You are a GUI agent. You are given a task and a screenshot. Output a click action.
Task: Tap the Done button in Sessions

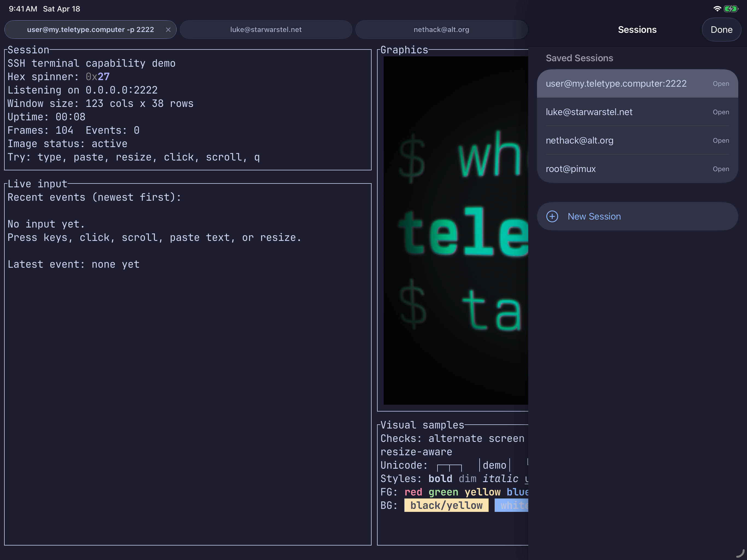pos(721,30)
